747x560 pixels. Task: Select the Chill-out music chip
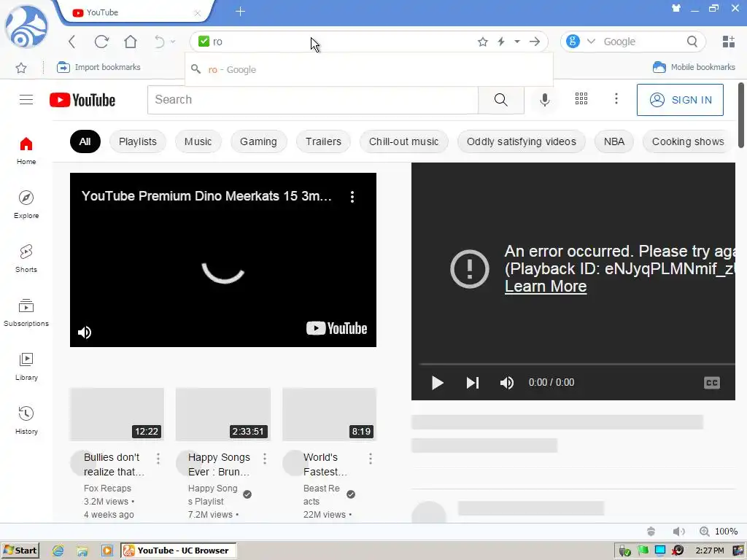click(x=403, y=141)
